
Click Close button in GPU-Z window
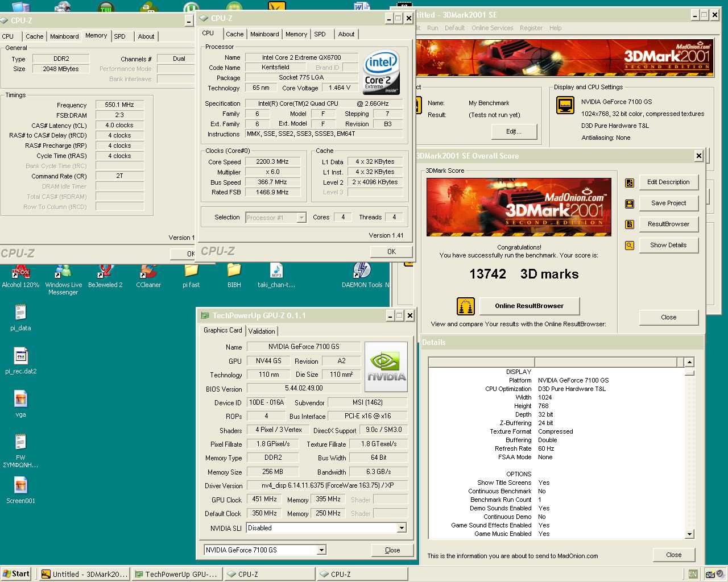tap(392, 550)
